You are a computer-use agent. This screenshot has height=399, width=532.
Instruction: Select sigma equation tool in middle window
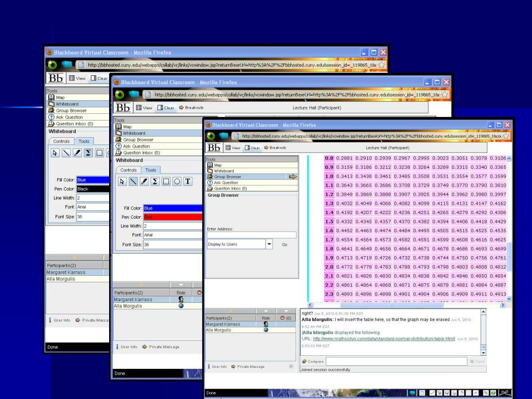tap(155, 181)
